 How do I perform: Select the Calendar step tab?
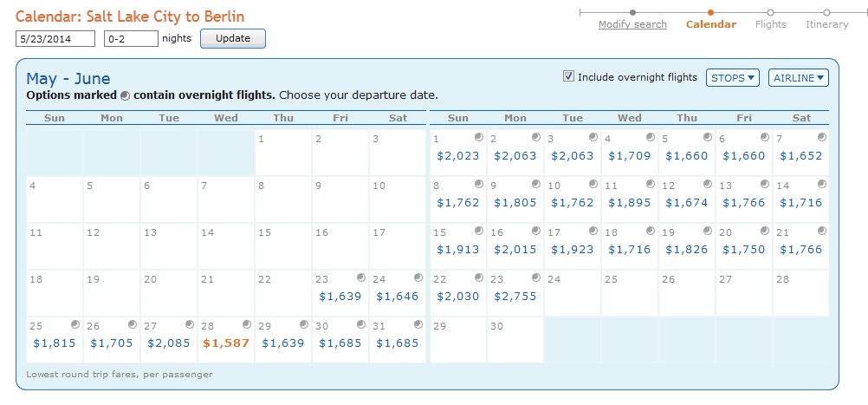point(710,24)
